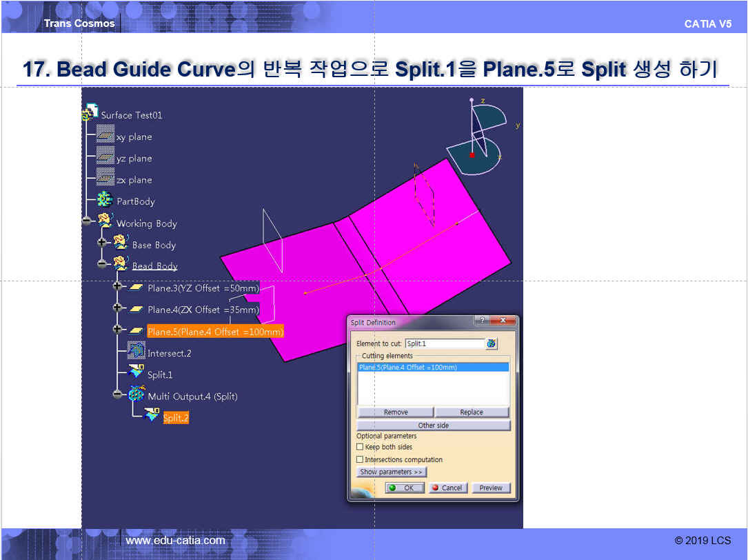Select Base Body label in tree
The width and height of the screenshot is (748, 560).
pyautogui.click(x=154, y=245)
